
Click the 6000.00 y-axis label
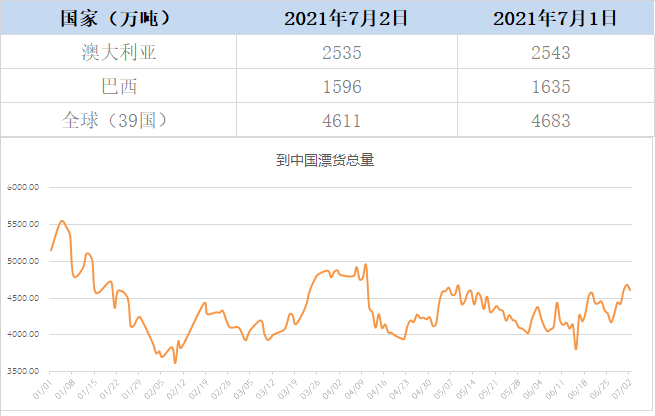click(x=21, y=187)
